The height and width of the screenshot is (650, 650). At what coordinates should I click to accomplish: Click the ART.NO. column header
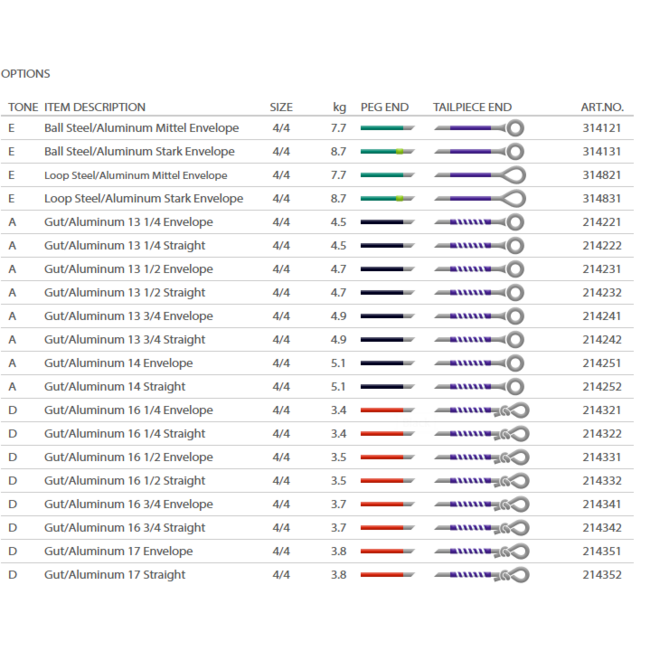[602, 107]
